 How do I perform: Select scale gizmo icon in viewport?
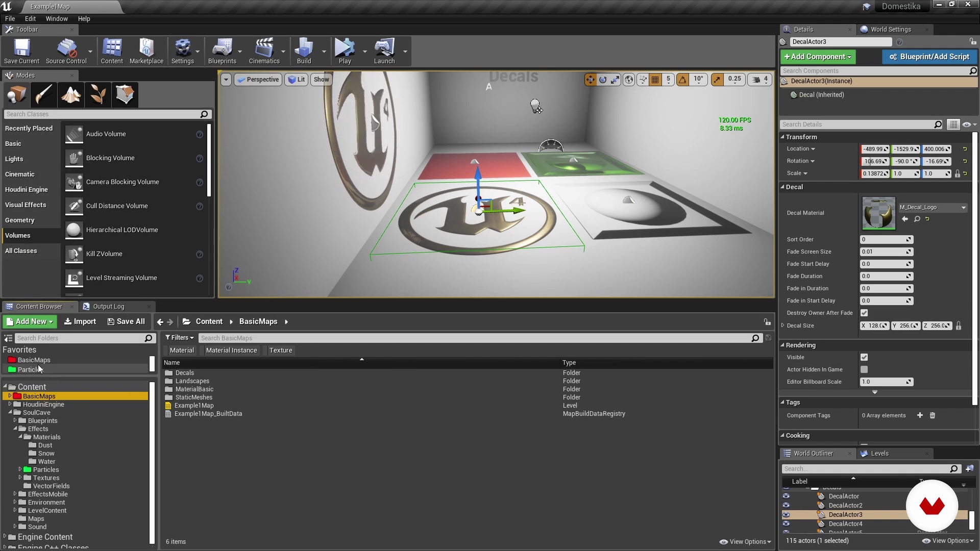[x=616, y=80]
